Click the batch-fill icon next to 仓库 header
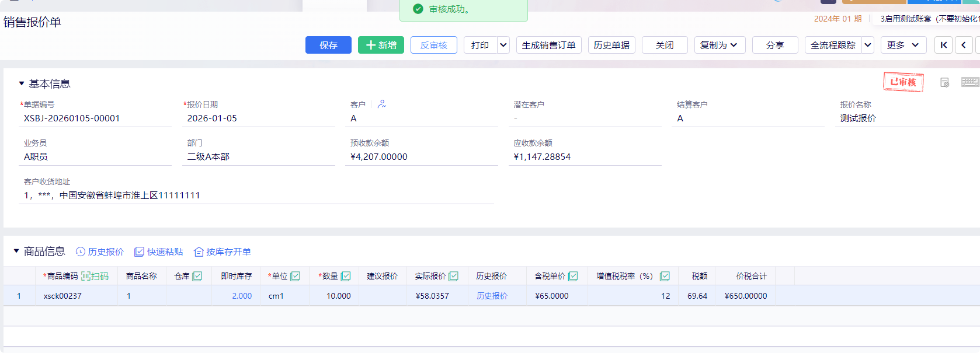This screenshot has height=353, width=980. click(197, 276)
